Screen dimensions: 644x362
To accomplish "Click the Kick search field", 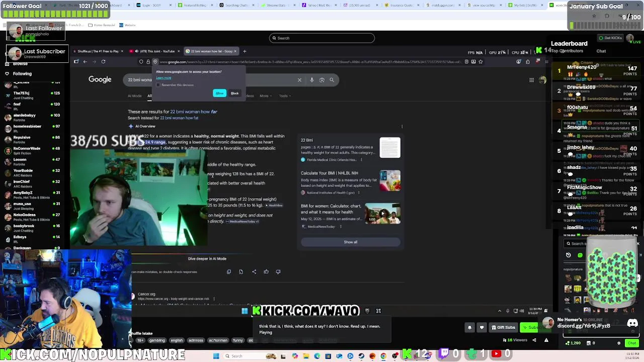I will pyautogui.click(x=321, y=38).
